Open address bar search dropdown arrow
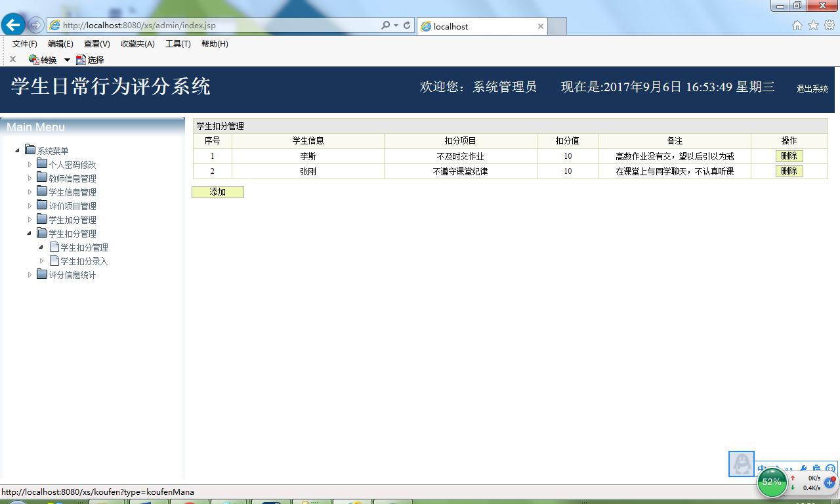 396,26
